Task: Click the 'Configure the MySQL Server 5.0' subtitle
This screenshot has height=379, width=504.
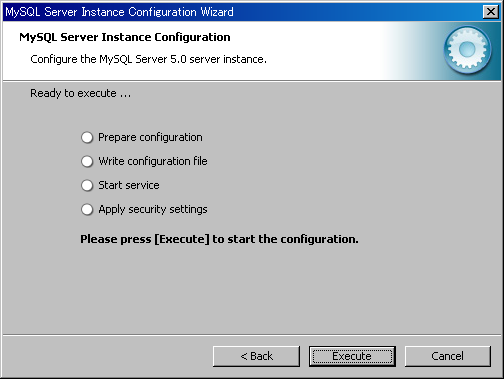Action: tap(148, 59)
